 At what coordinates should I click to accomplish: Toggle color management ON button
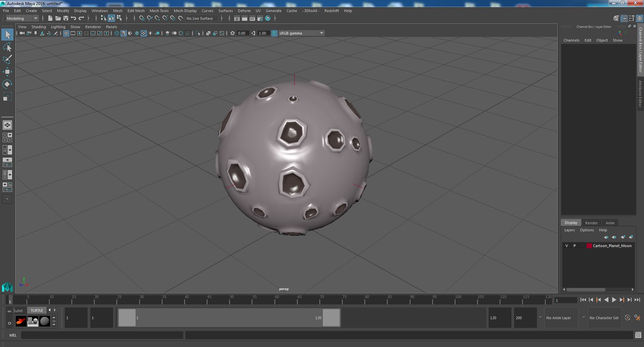tap(274, 33)
